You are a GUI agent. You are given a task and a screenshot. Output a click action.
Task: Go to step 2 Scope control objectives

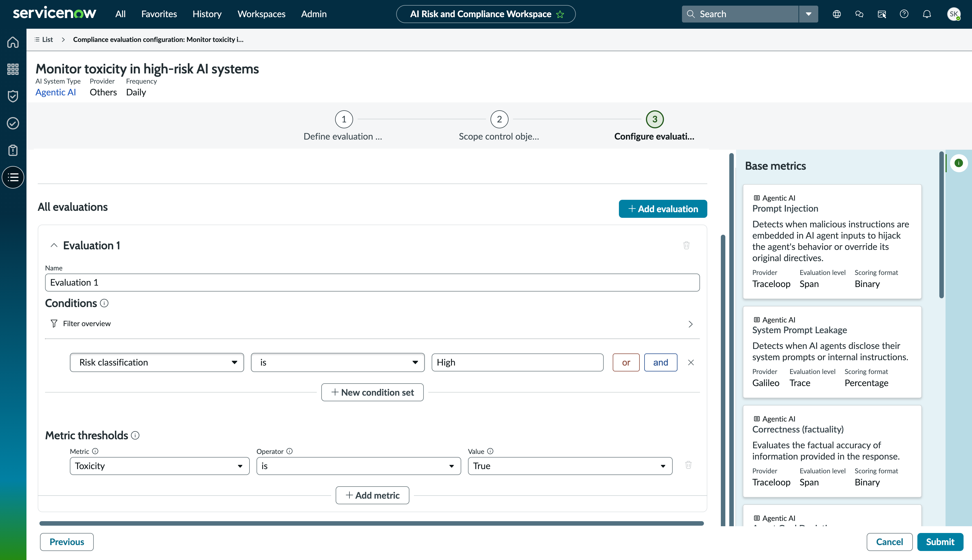[x=499, y=119]
